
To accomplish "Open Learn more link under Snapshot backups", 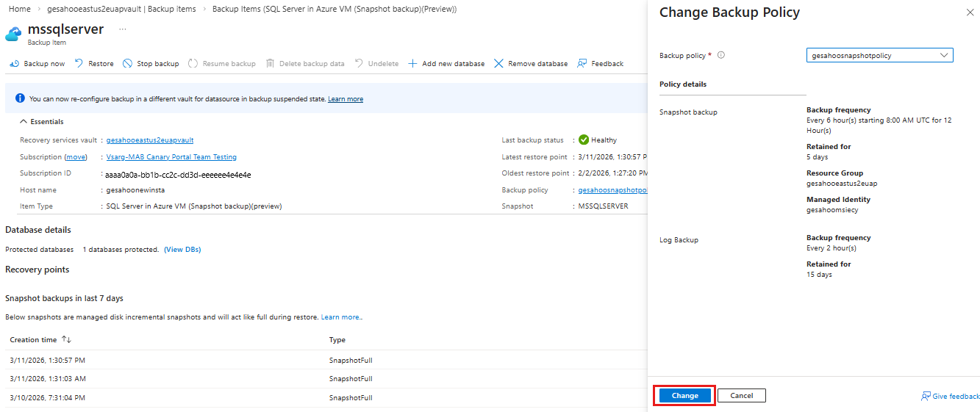I will [342, 317].
